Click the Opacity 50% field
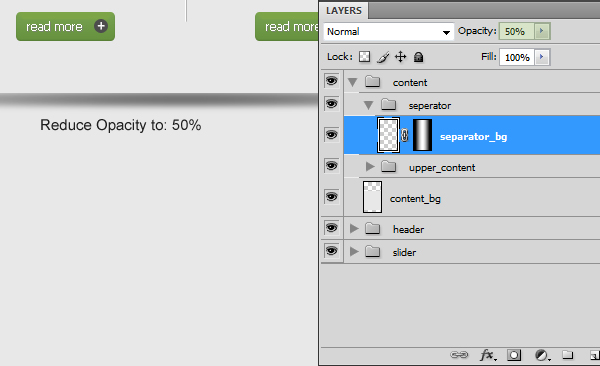600x366 pixels. tap(517, 31)
